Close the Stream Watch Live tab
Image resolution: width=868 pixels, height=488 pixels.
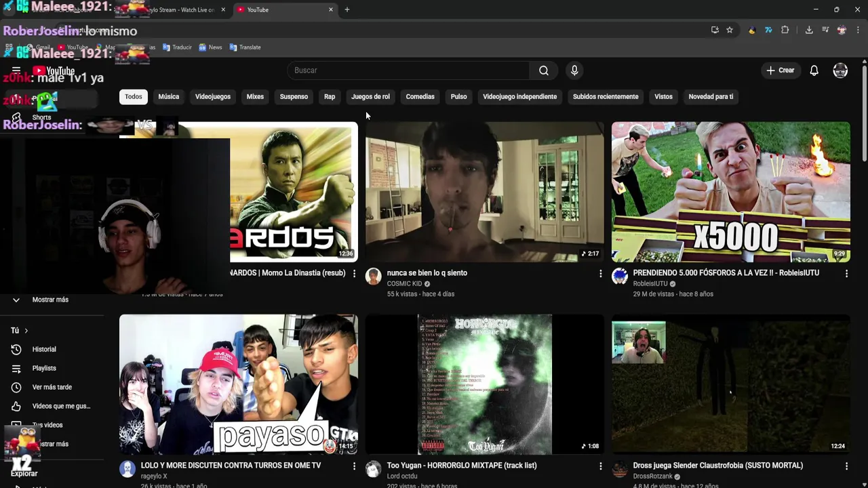point(223,9)
